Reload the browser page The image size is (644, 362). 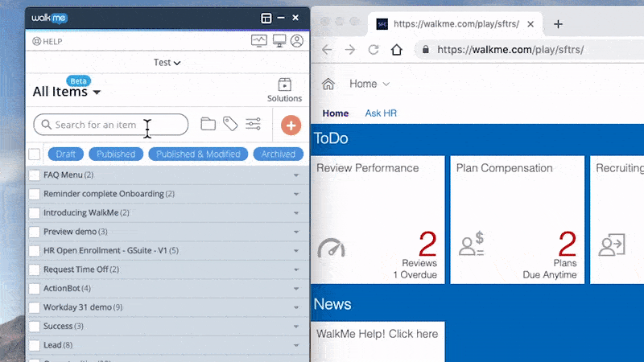click(x=374, y=50)
